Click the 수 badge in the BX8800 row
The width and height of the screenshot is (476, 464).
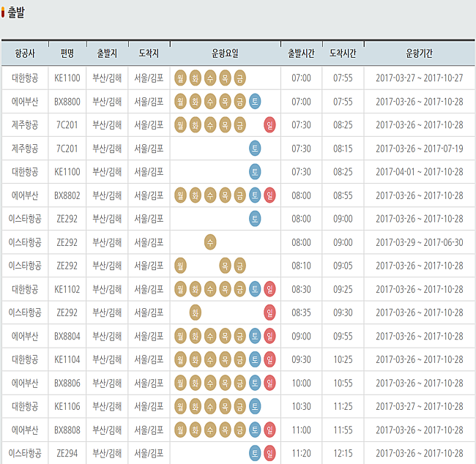(210, 101)
